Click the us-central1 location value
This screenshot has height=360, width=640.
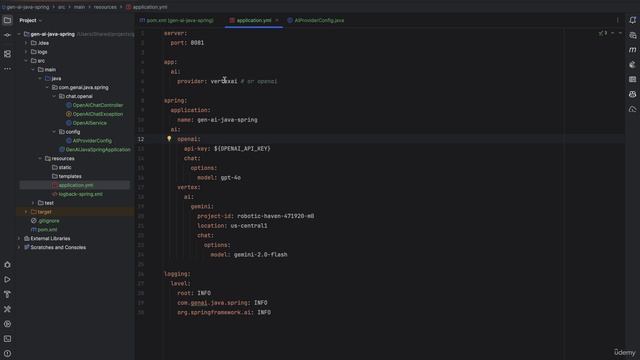249,225
